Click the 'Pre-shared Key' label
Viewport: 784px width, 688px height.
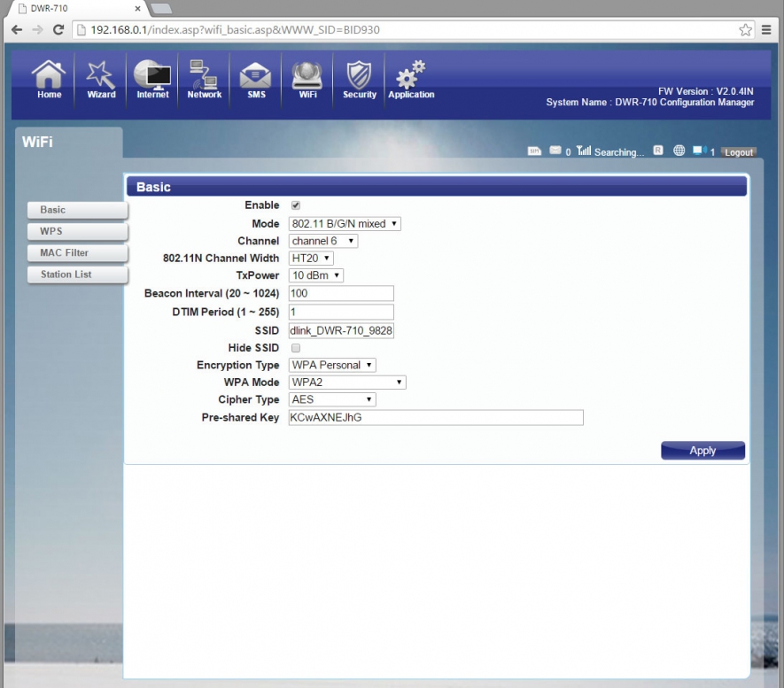point(240,418)
